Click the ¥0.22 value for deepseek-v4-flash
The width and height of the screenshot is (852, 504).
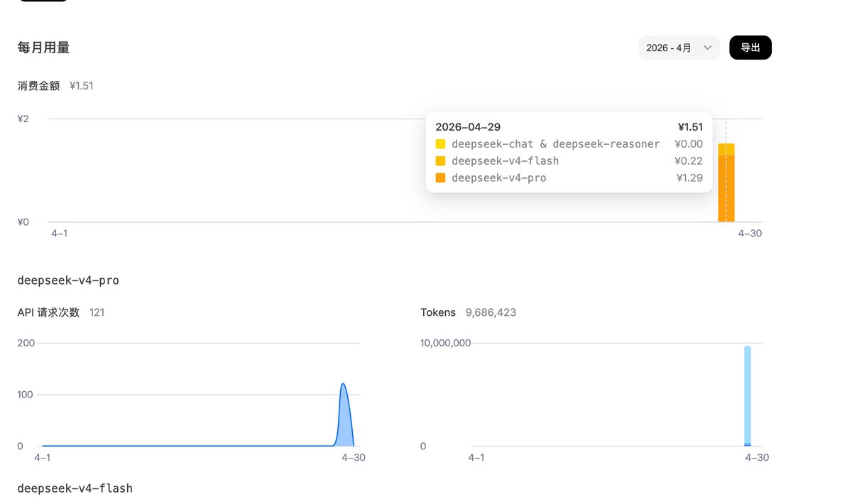coord(689,161)
